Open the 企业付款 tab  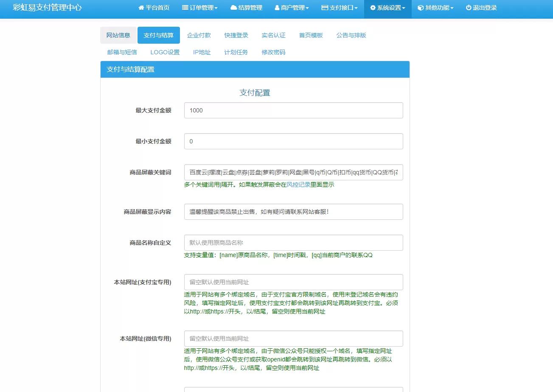pyautogui.click(x=199, y=35)
